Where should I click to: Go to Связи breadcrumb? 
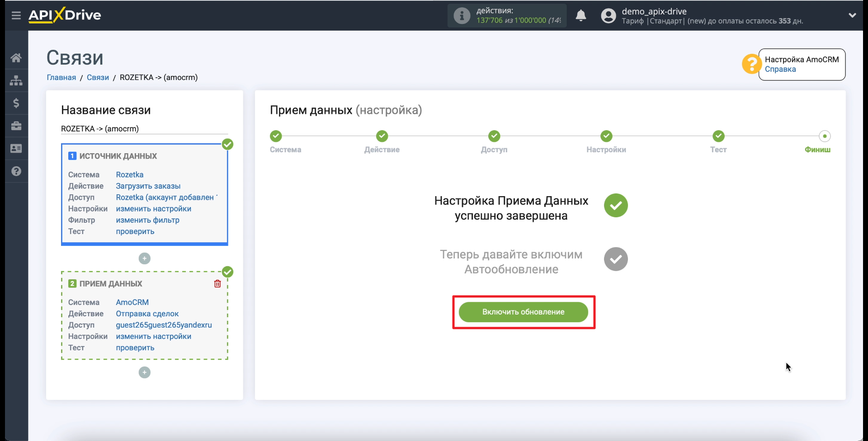(98, 77)
